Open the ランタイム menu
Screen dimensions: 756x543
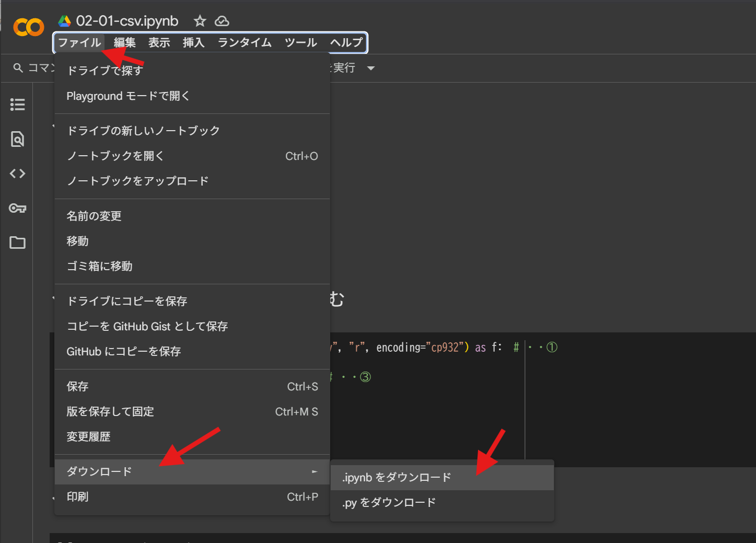pos(245,42)
